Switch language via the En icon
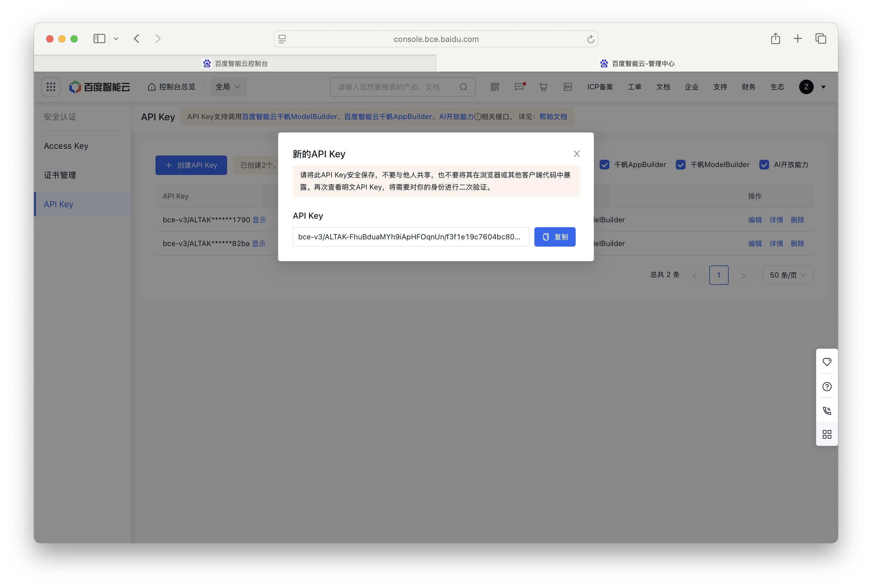Image resolution: width=872 pixels, height=588 pixels. pyautogui.click(x=567, y=87)
